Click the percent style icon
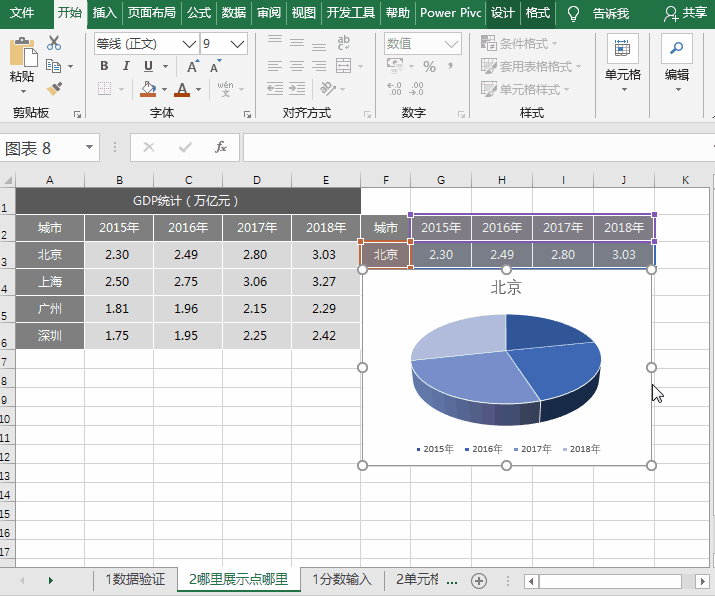The height and width of the screenshot is (596, 715). coord(429,67)
